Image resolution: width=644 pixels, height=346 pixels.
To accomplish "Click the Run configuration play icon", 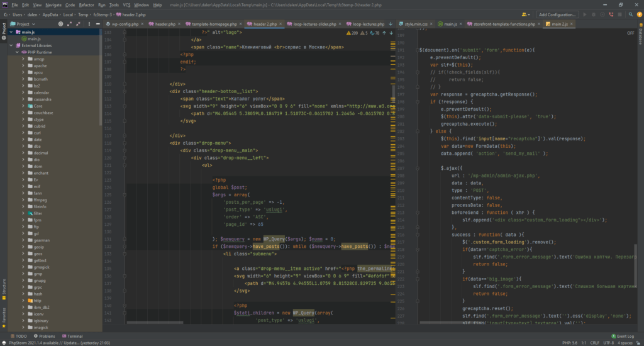I will tap(585, 14).
